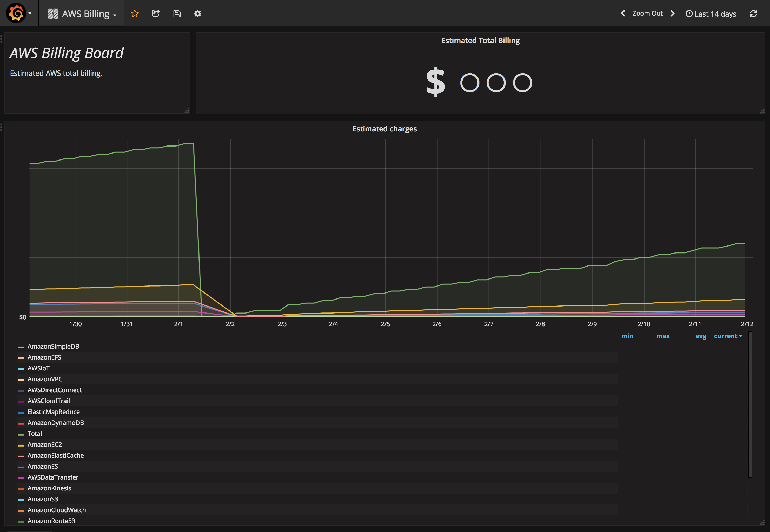Open Estimated charges panel title menu
The width and height of the screenshot is (770, 532).
pyautogui.click(x=385, y=129)
